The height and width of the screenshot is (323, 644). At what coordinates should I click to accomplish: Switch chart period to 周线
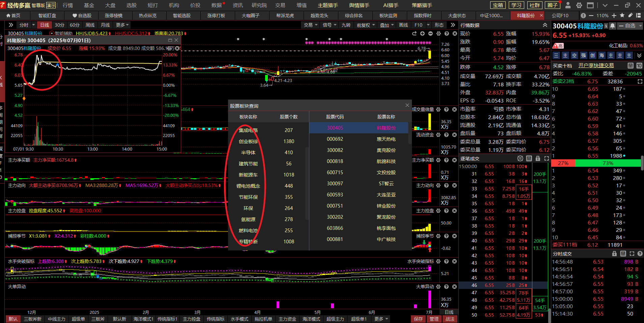coord(90,25)
